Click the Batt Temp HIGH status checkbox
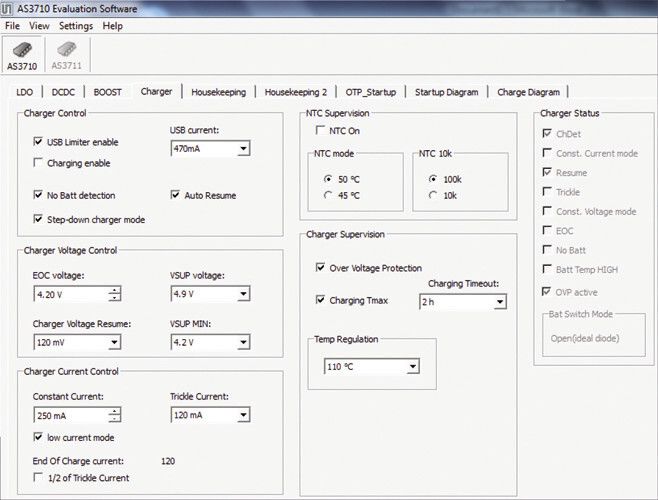This screenshot has height=500, width=658. tap(547, 269)
